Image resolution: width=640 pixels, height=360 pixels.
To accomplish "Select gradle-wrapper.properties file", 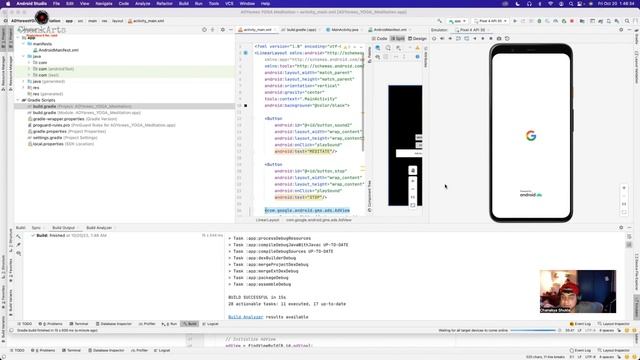I will [72, 119].
